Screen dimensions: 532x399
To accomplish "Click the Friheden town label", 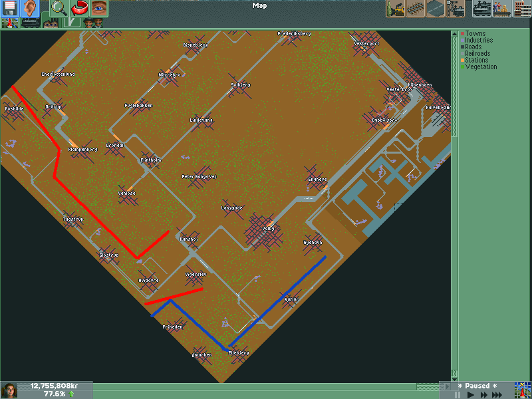I will pyautogui.click(x=172, y=327).
